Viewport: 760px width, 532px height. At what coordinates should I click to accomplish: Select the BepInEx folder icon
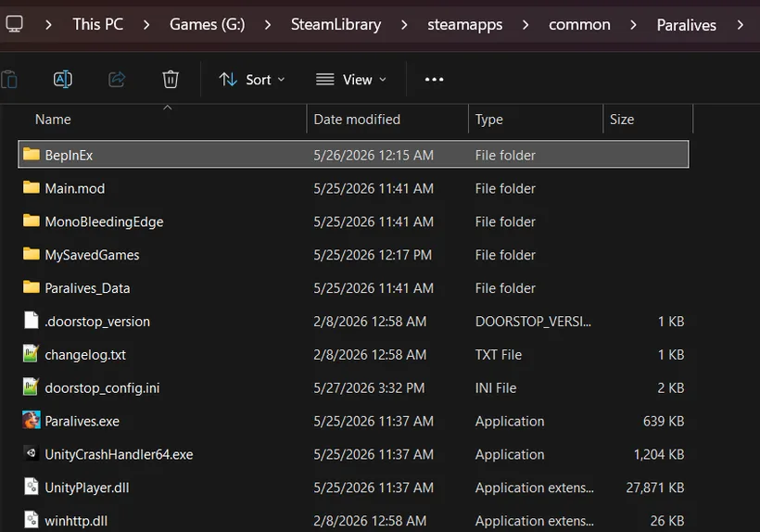32,155
